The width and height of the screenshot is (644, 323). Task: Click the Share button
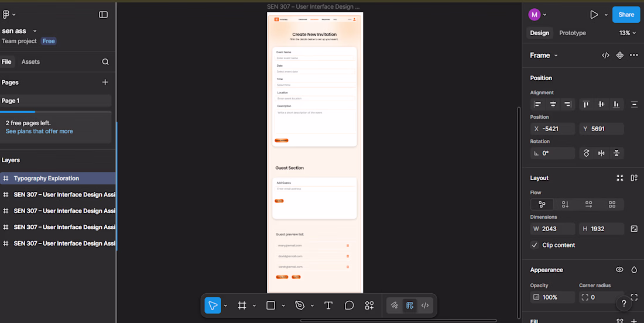626,15
